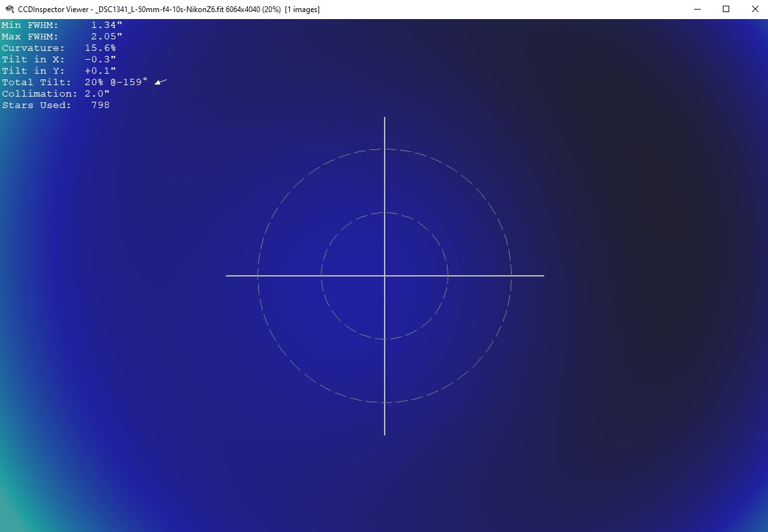Click the white tilt direction arrow
The image size is (768, 532).
[161, 81]
